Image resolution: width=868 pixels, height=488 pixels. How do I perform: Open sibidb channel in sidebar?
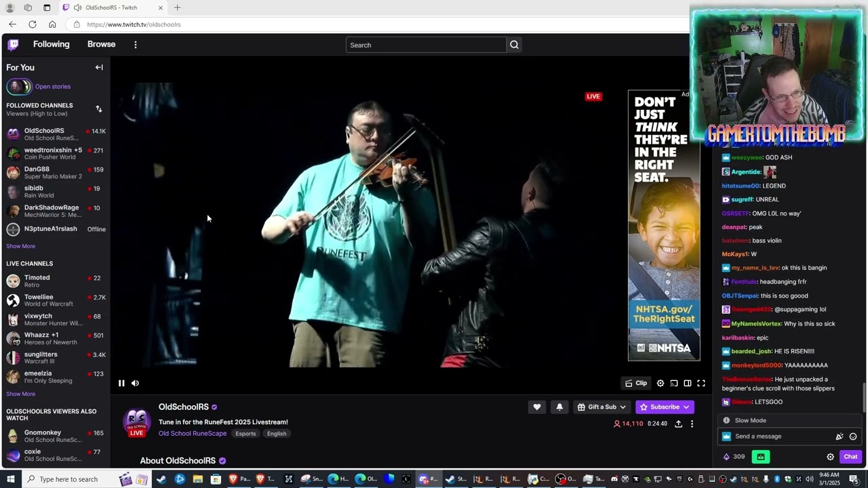(55, 191)
